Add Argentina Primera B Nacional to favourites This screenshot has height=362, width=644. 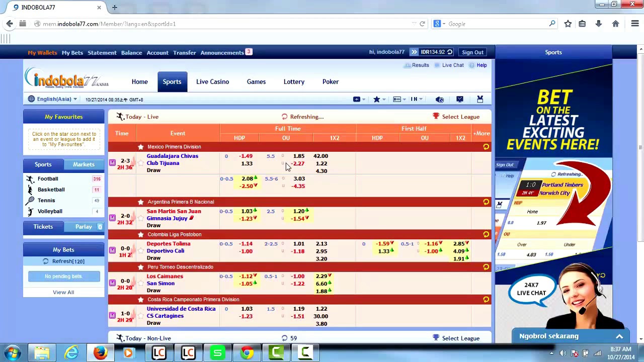point(141,202)
